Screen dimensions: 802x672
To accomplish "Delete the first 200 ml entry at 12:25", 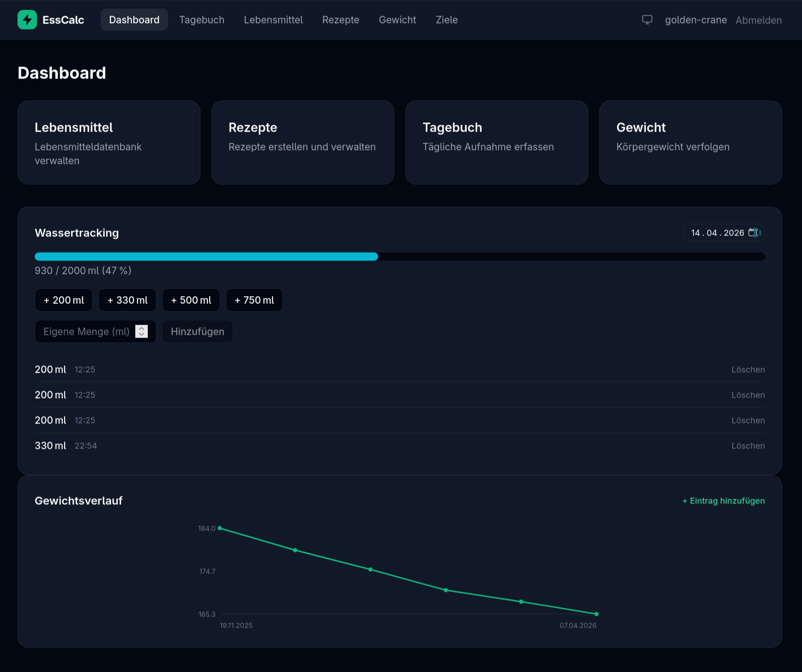I will click(x=748, y=369).
